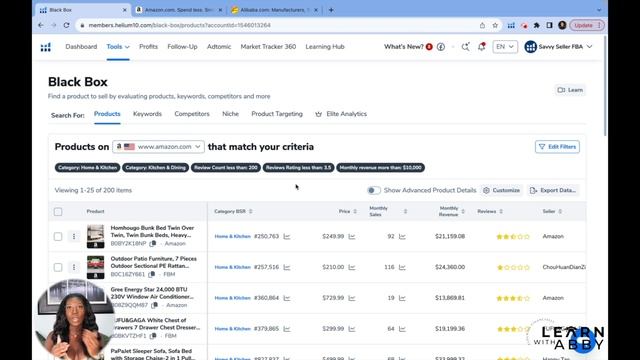
Task: Open Market Tracker 360 in navigation
Action: click(x=268, y=47)
